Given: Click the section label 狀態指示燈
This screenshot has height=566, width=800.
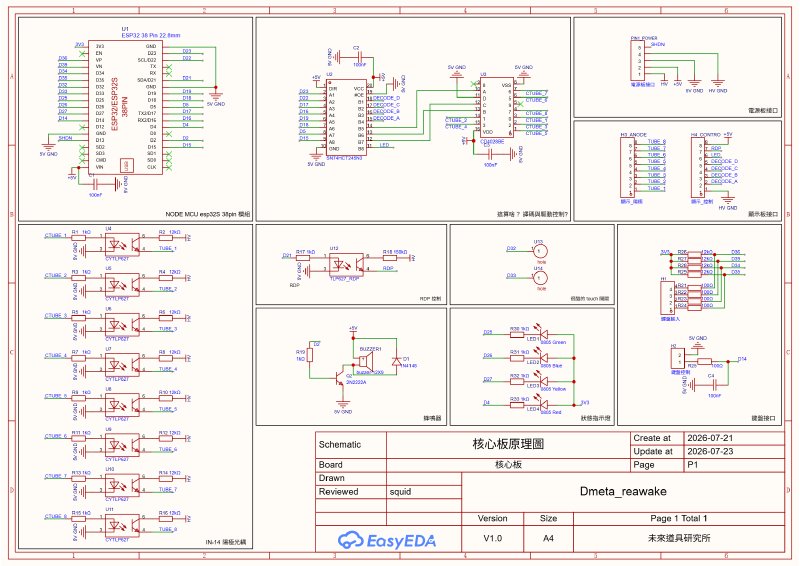Looking at the screenshot, I should pos(595,418).
